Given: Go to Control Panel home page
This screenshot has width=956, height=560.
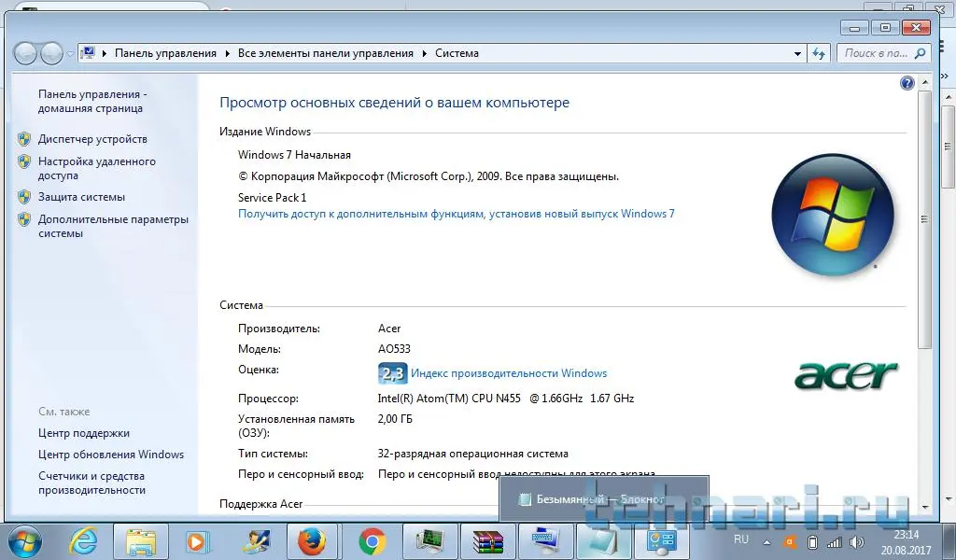Looking at the screenshot, I should [x=92, y=101].
